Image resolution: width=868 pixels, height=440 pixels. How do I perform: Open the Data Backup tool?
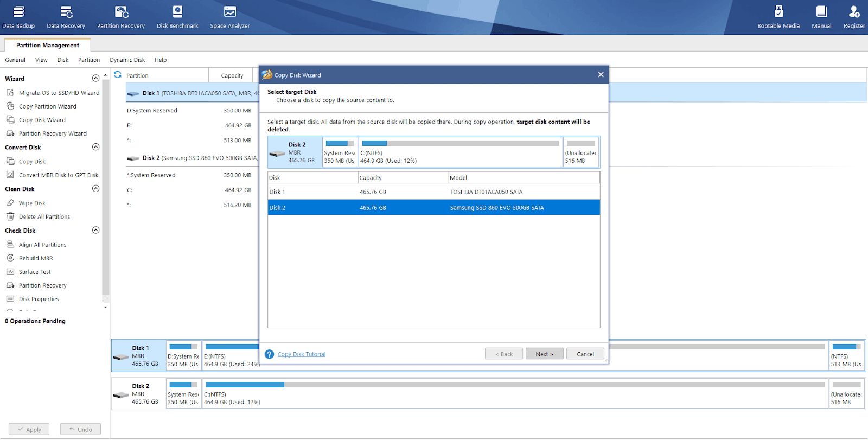pyautogui.click(x=18, y=17)
